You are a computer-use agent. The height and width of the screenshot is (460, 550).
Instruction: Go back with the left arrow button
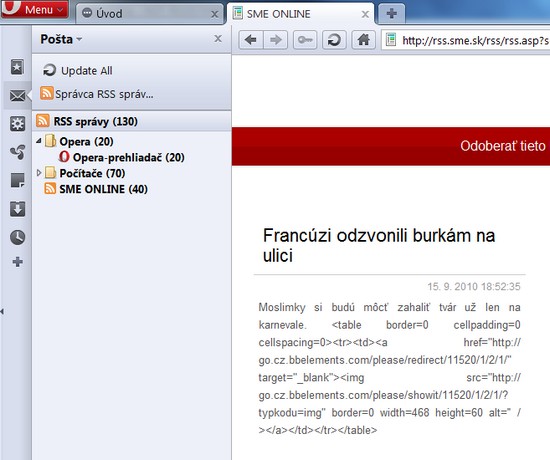coord(251,40)
